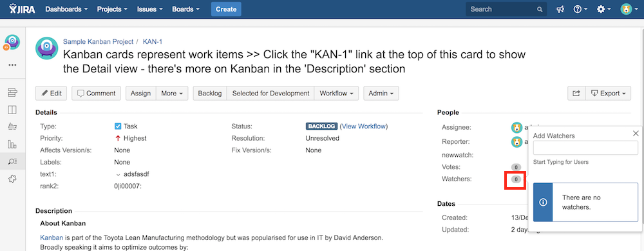Viewport: 644px width, 251px height.
Task: Click the Watchers count badge
Action: [x=516, y=179]
